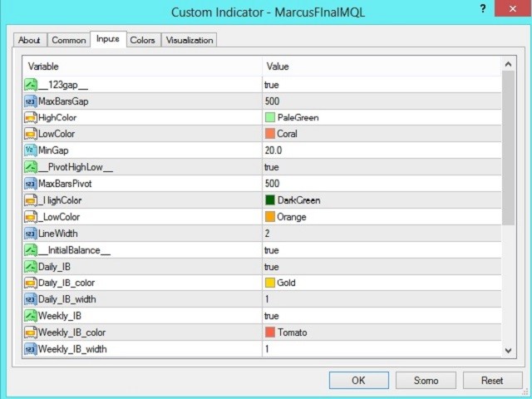The height and width of the screenshot is (399, 532).
Task: Click the scrollbar up arrow
Action: tap(508, 64)
